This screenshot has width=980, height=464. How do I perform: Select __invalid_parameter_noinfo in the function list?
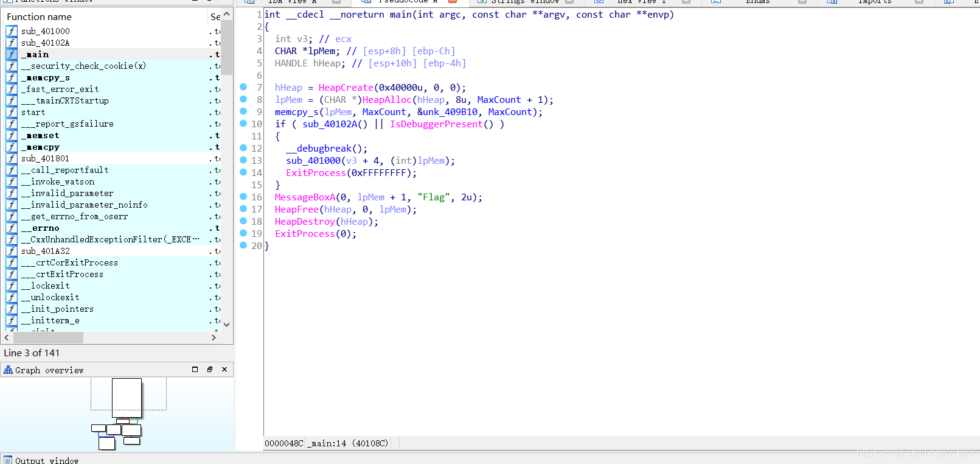pyautogui.click(x=84, y=205)
